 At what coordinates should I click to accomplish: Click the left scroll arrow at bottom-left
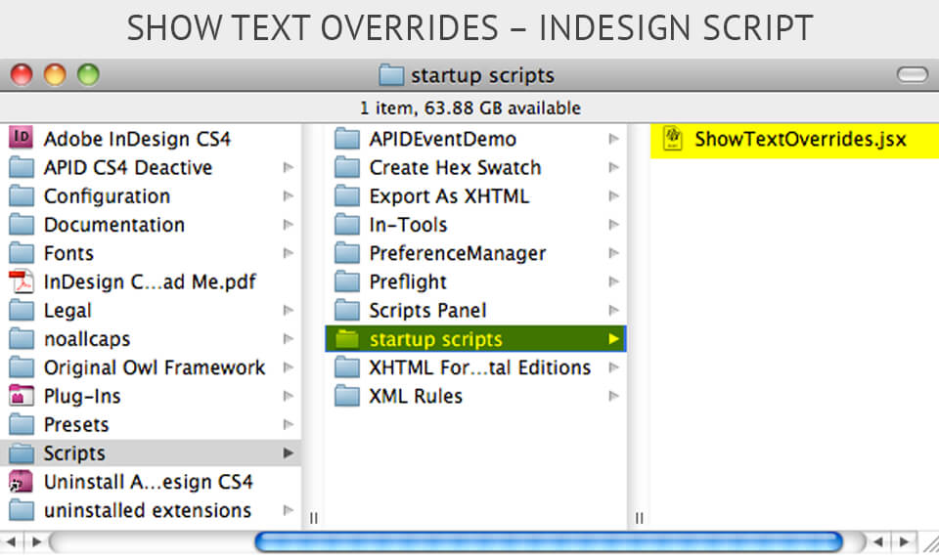(x=12, y=542)
